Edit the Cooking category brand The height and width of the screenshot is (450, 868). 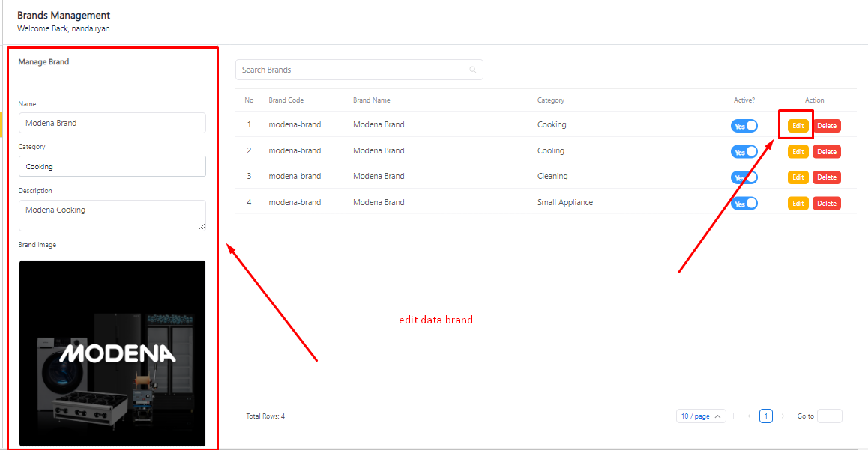tap(798, 126)
